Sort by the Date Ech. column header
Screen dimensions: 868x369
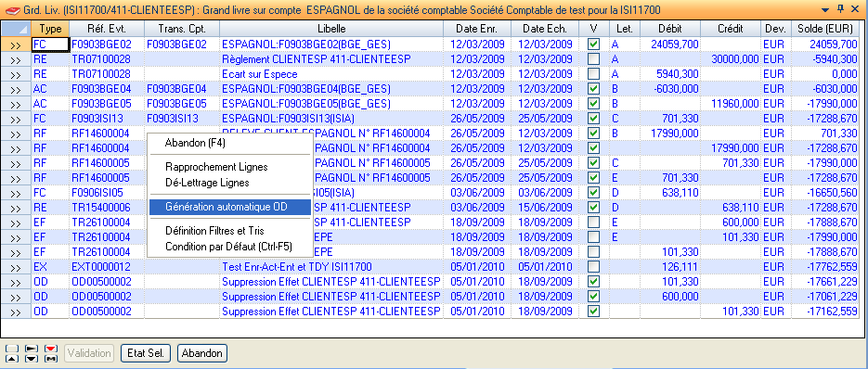click(x=545, y=29)
